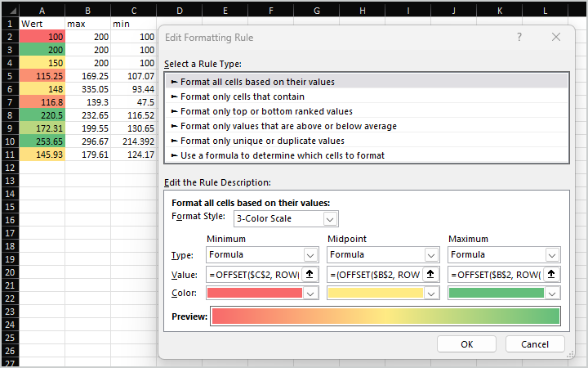
Task: Click cell with value 172.31
Action: (x=42, y=128)
